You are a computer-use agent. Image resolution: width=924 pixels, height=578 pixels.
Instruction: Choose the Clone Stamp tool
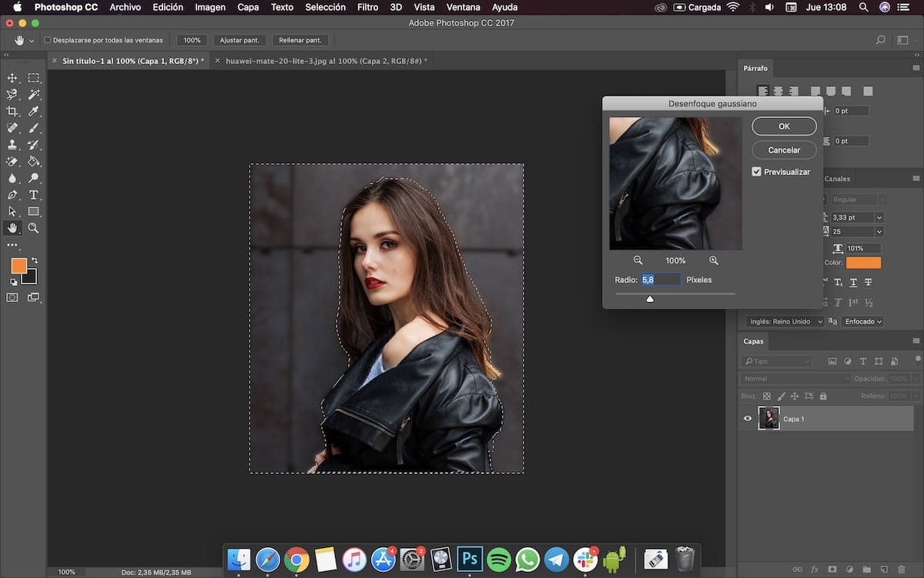point(12,145)
